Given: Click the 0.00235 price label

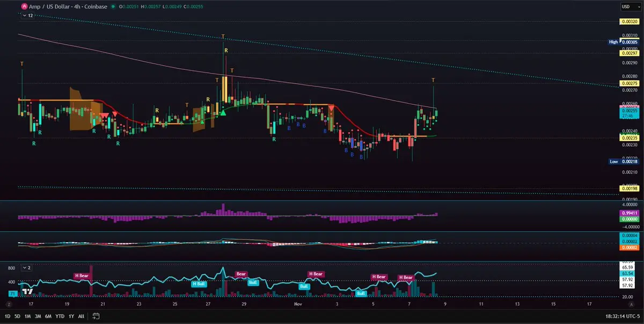Looking at the screenshot, I should click(x=629, y=138).
